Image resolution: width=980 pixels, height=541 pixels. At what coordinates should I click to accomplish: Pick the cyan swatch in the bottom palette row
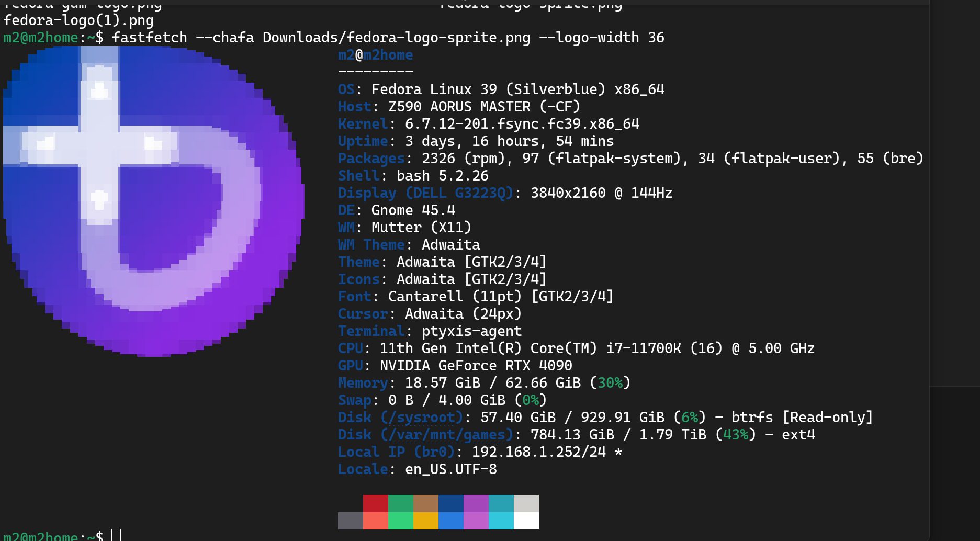pos(501,521)
